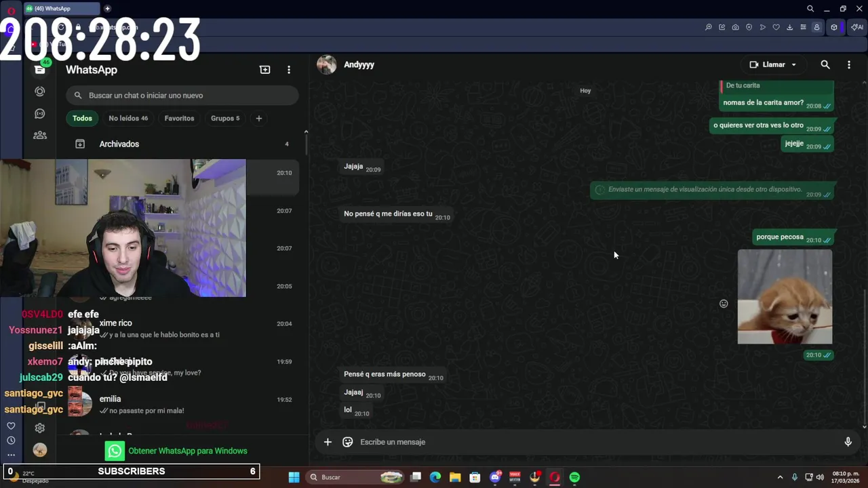
Task: Open the emoji and sticker picker
Action: pos(348,442)
